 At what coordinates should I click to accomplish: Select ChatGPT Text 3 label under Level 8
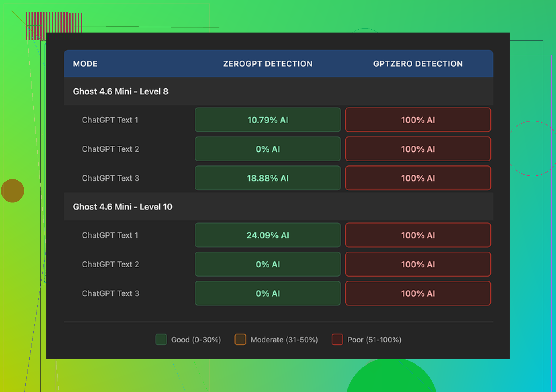(110, 178)
